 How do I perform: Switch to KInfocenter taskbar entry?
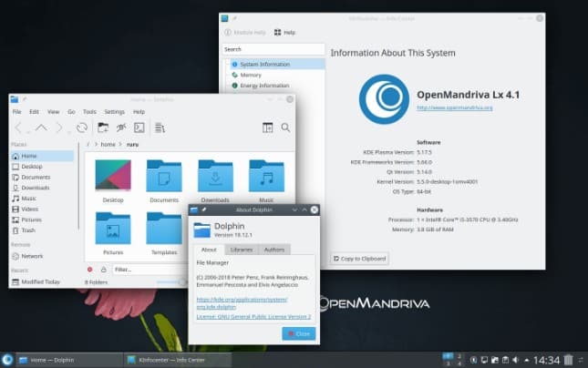178,360
